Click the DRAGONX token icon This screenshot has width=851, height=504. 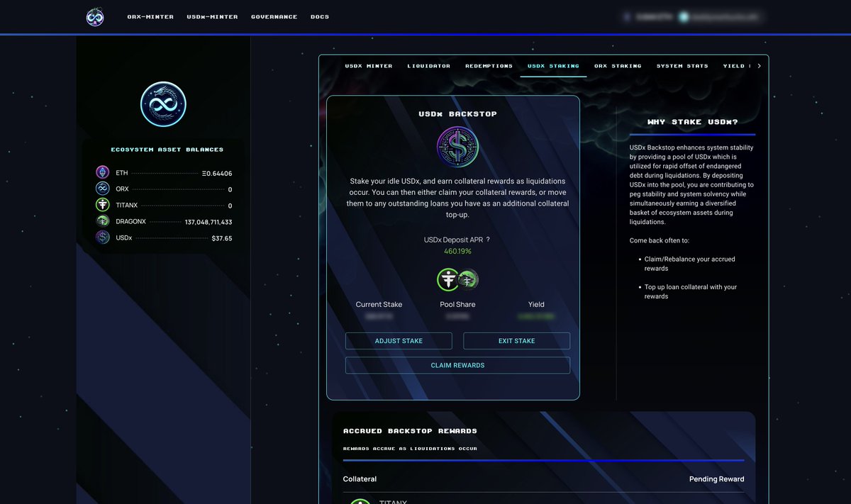(x=103, y=221)
